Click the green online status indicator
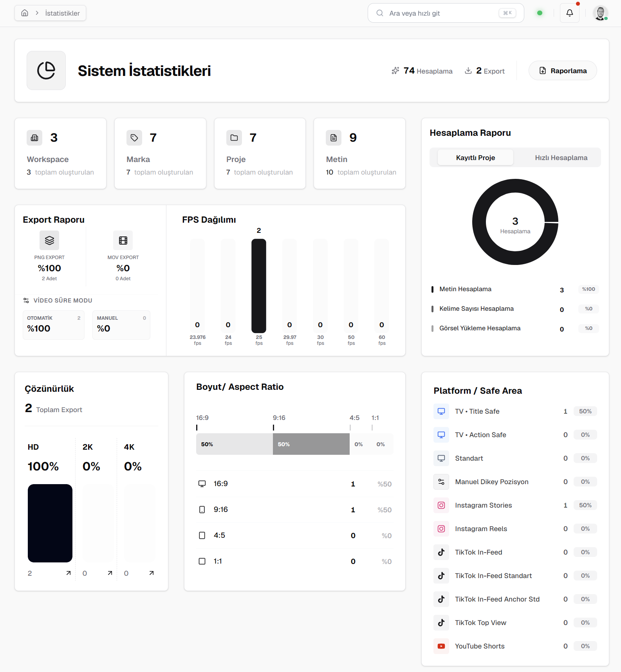This screenshot has height=672, width=621. [540, 13]
